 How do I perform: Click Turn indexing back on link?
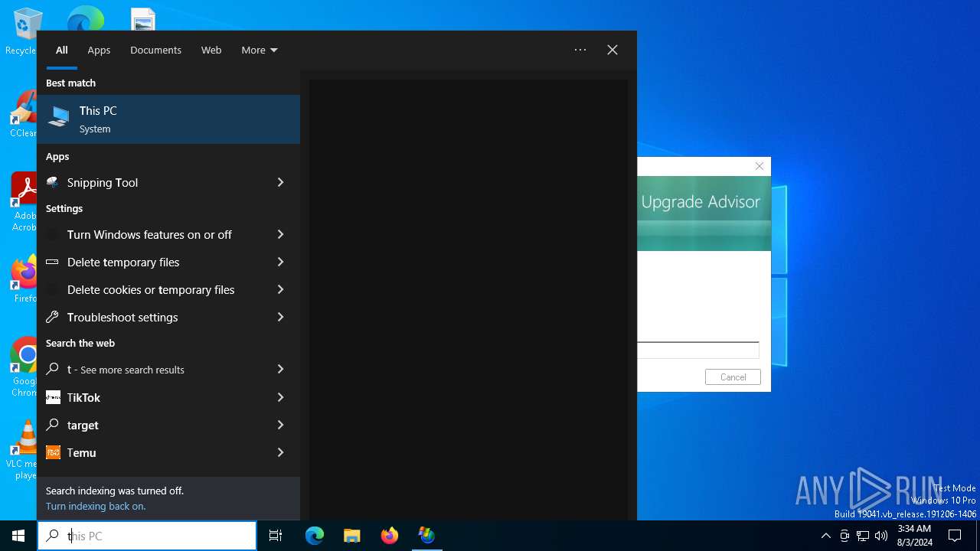click(96, 506)
